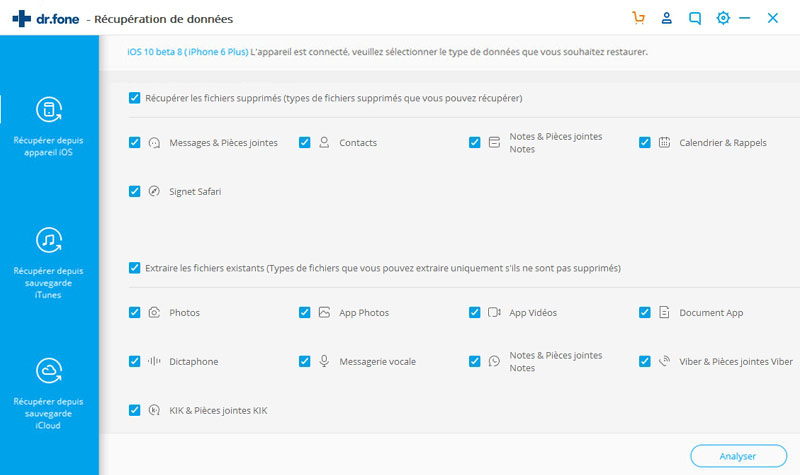This screenshot has height=475, width=800.
Task: Click the iOS 10 beta 8 device link
Action: [188, 52]
